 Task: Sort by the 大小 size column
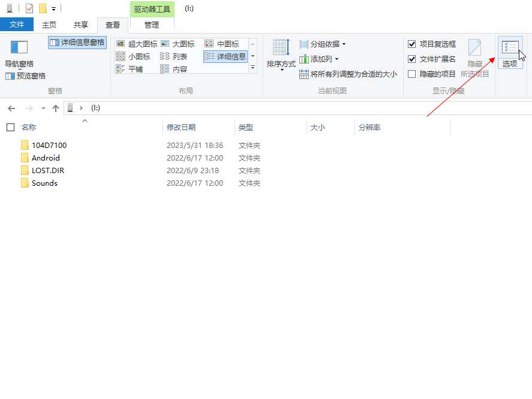tap(317, 127)
